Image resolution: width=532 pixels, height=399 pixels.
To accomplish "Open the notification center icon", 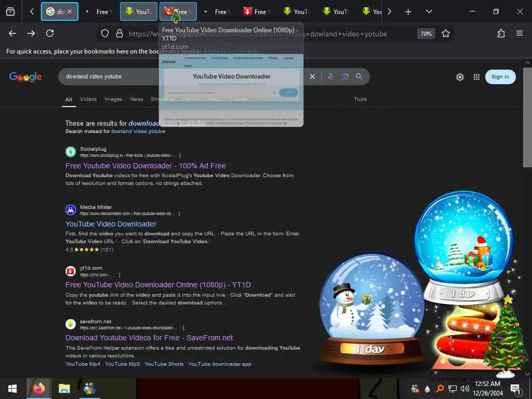I will 515,389.
